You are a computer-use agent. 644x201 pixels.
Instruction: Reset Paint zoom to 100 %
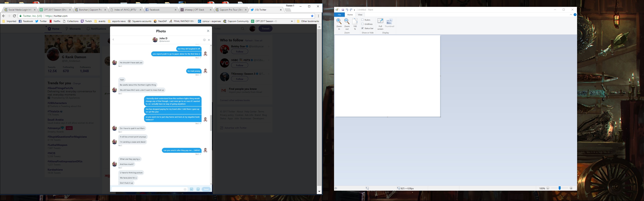coord(355,24)
